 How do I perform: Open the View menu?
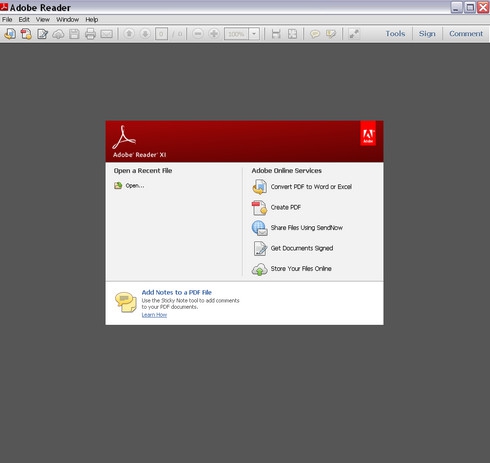[x=43, y=19]
